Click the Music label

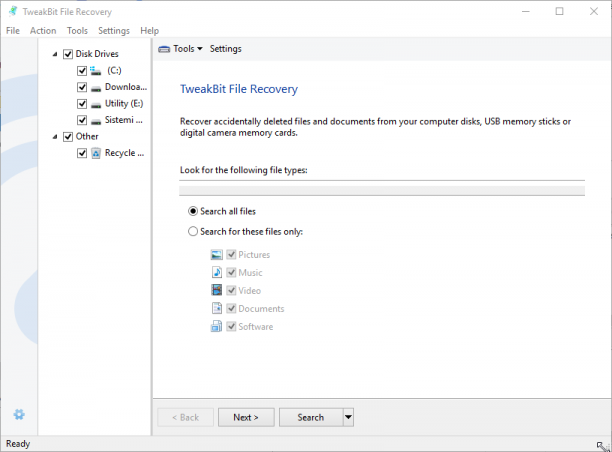(250, 273)
